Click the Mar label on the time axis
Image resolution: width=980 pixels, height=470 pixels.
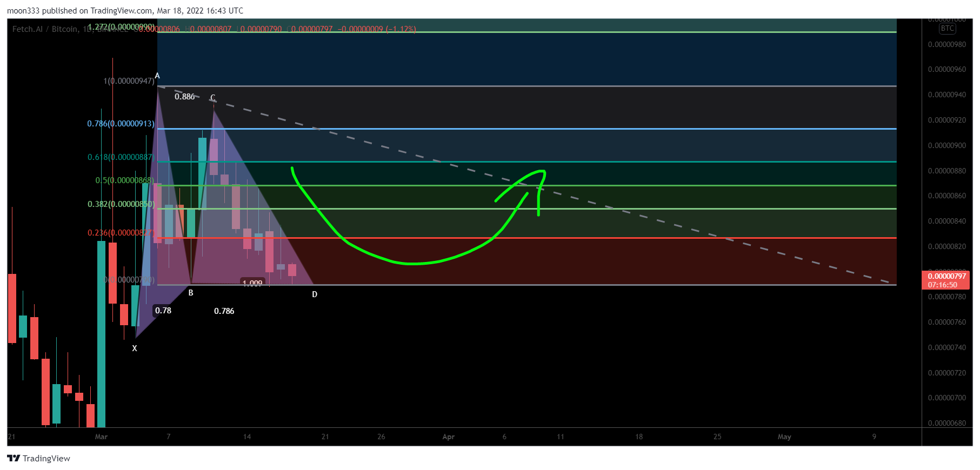tap(101, 437)
